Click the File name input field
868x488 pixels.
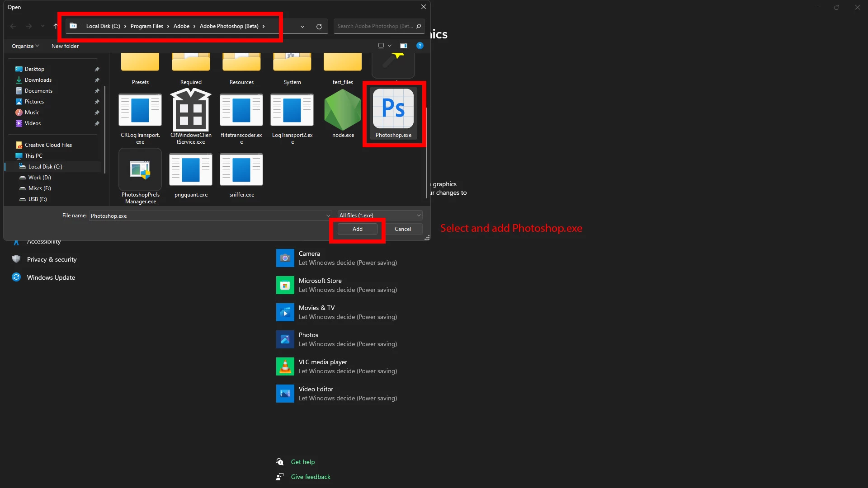208,216
